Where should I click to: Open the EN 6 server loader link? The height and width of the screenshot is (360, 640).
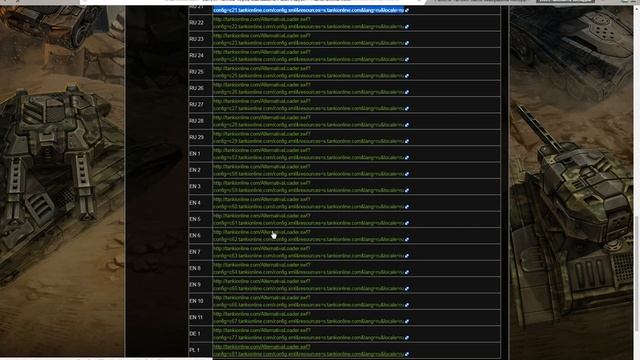tap(308, 236)
